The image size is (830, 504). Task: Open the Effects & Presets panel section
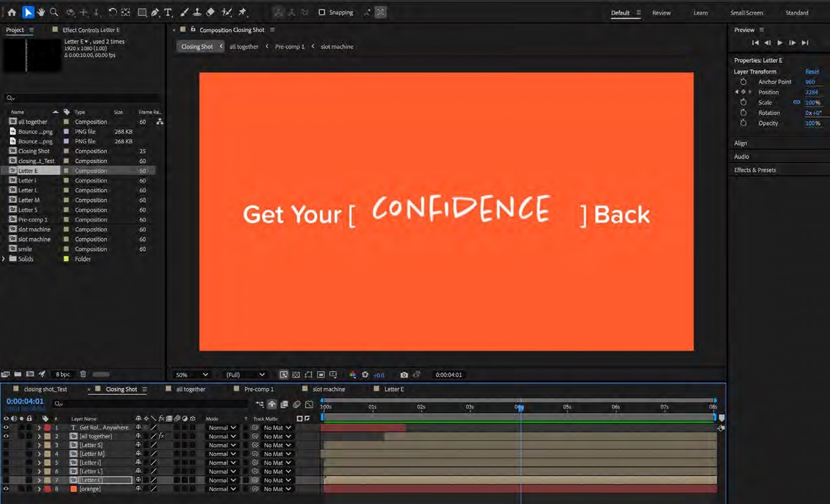[755, 170]
